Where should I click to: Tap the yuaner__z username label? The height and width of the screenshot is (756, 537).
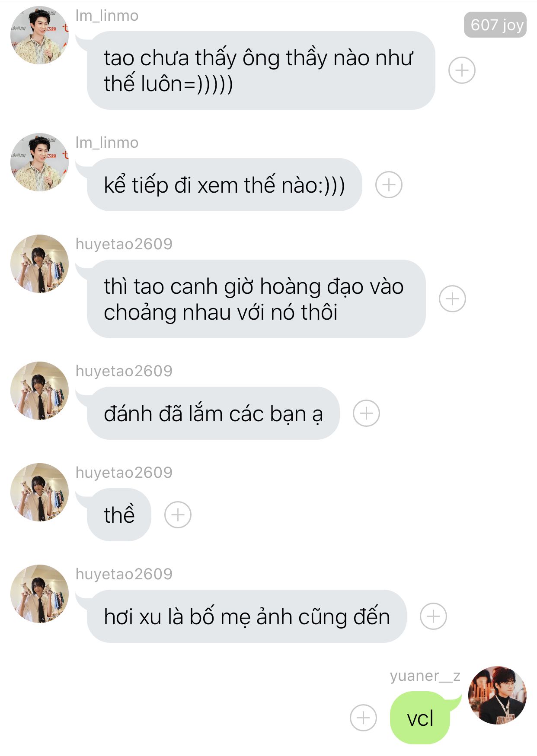click(x=425, y=676)
